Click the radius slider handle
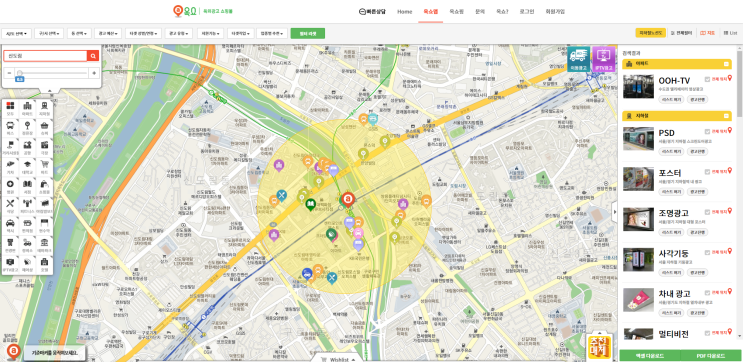Screen dimensions: 743x362 pos(19,73)
